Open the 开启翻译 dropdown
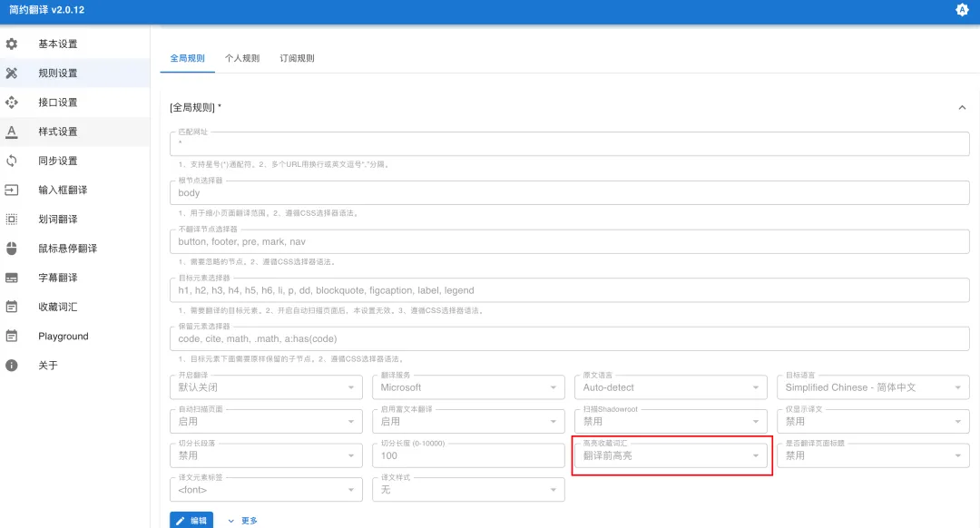980x528 pixels. (265, 387)
